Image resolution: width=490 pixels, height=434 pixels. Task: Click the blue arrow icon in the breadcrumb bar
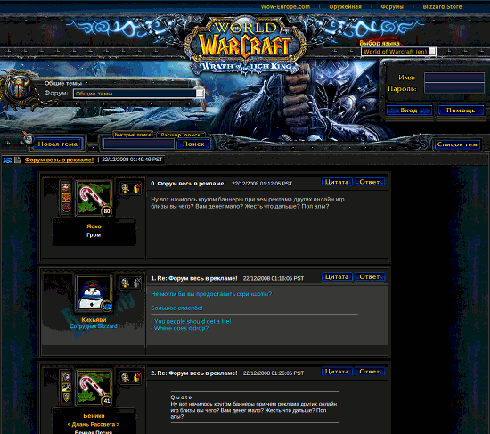(x=7, y=160)
